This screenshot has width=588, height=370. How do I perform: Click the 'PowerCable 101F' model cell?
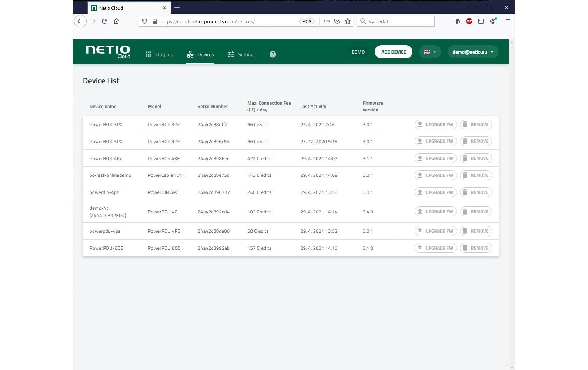point(166,175)
